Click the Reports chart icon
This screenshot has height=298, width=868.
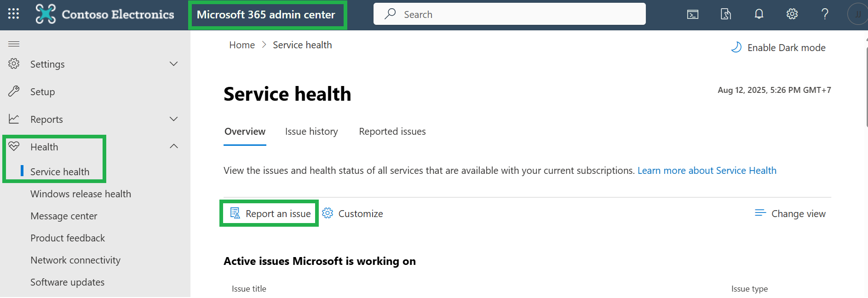coord(14,119)
